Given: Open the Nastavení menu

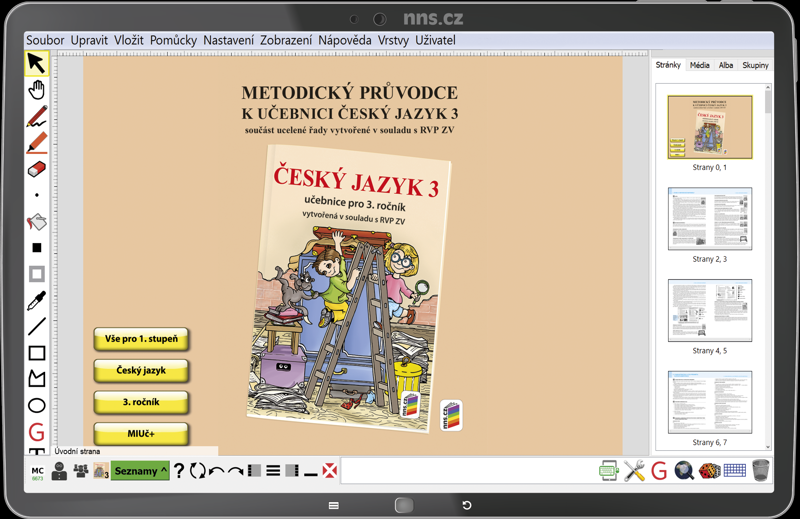Looking at the screenshot, I should point(228,40).
